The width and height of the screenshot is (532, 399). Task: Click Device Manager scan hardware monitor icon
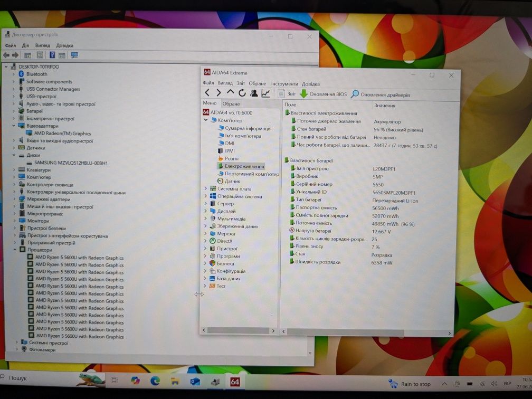pos(74,55)
